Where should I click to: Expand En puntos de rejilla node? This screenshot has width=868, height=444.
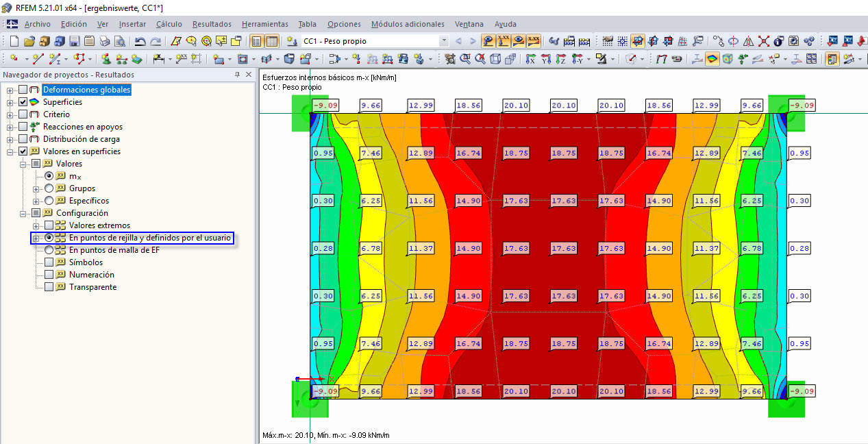36,238
